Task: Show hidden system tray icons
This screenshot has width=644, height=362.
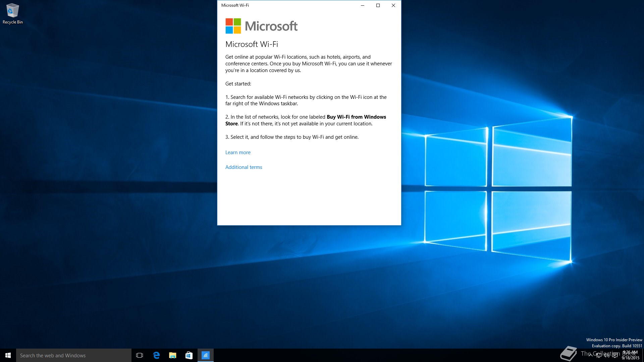Action: (591, 355)
